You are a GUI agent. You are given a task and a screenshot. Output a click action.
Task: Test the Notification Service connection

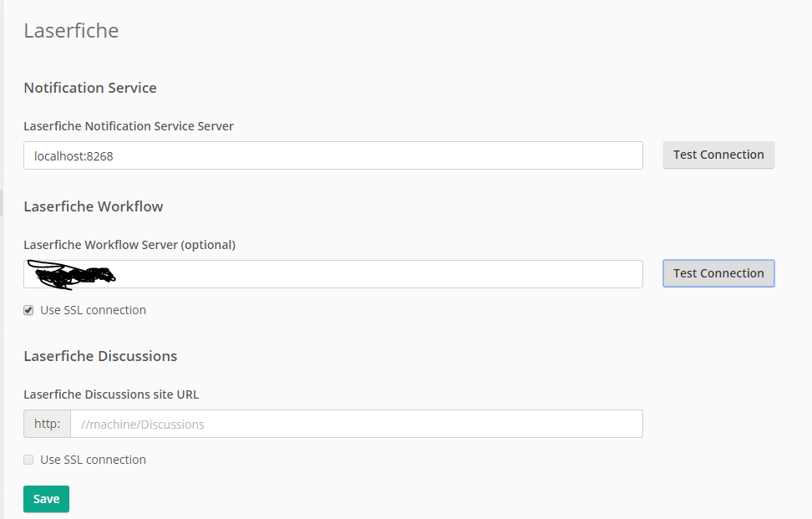point(718,155)
